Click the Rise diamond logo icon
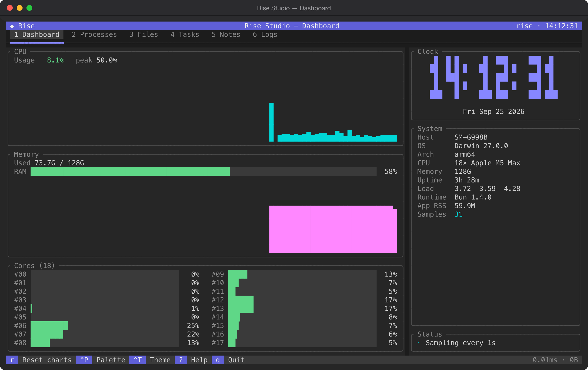 click(12, 26)
